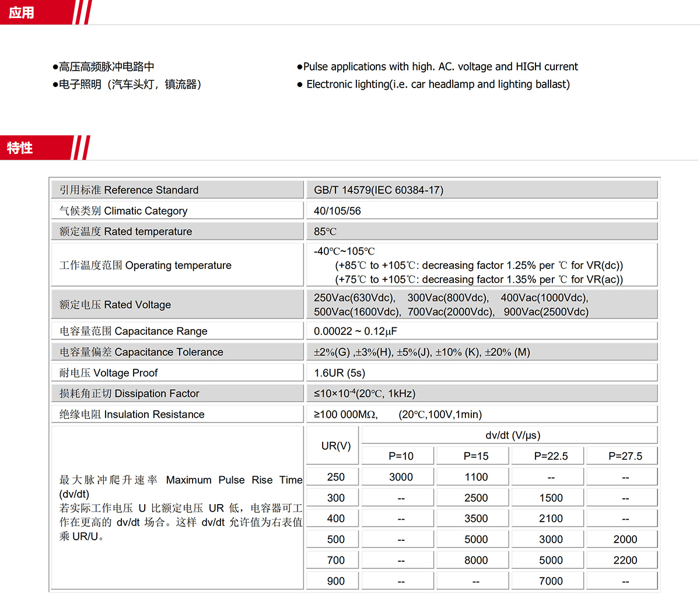Select the ±2%(G) tolerance values cell

point(482,352)
